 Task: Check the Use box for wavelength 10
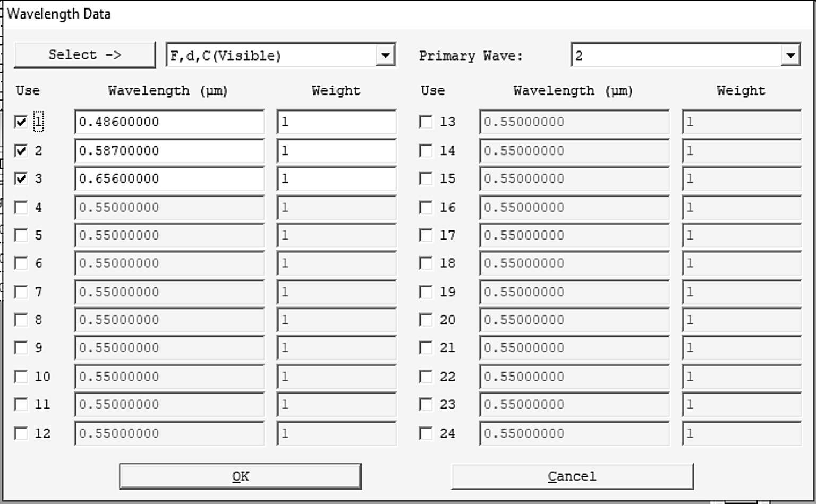(x=21, y=377)
